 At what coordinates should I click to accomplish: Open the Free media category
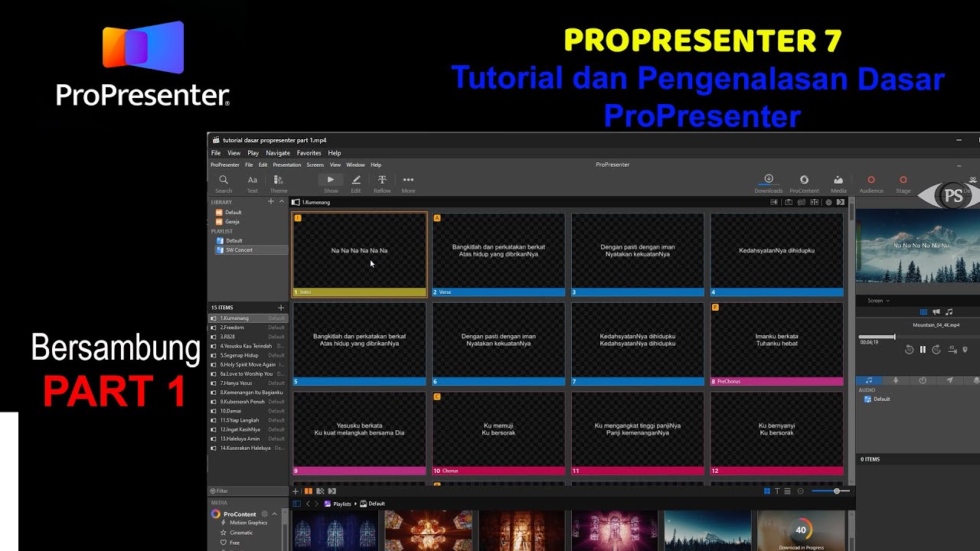click(x=230, y=543)
